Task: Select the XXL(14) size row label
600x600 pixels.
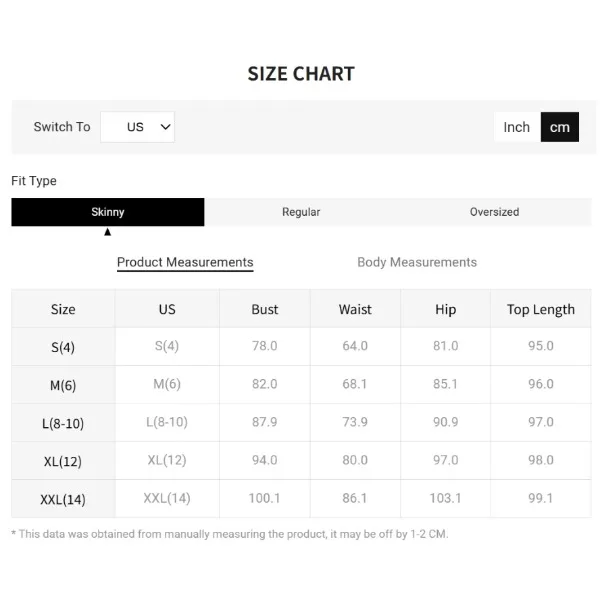Action: point(63,499)
